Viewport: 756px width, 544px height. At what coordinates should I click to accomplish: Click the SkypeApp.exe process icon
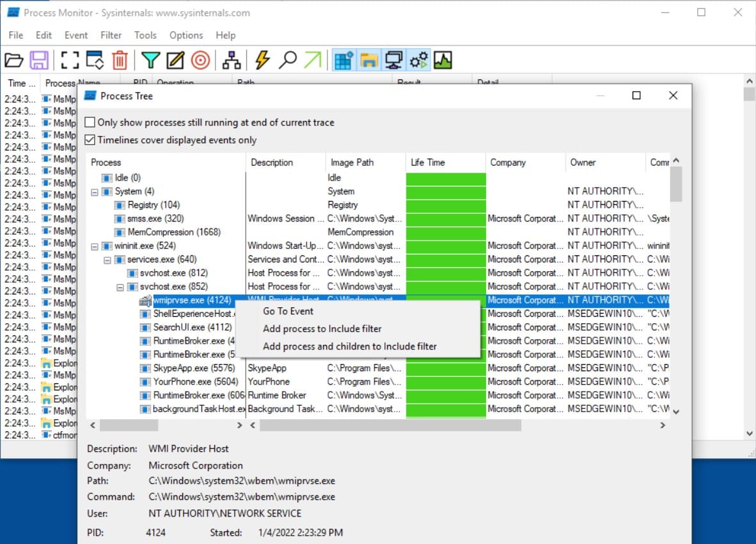[x=145, y=369]
